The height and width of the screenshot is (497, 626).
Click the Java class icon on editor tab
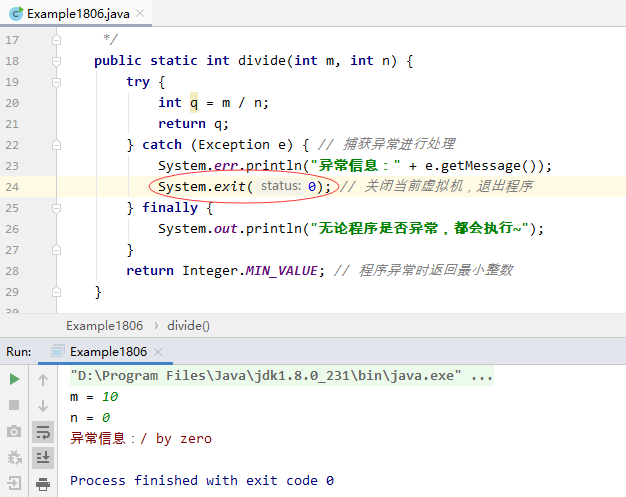(x=16, y=14)
